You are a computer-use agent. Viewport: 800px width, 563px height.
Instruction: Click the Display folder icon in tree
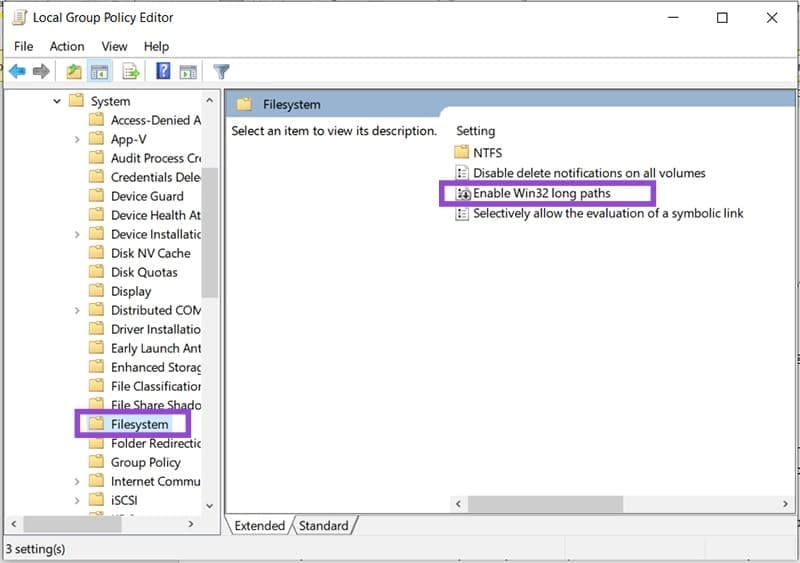[x=96, y=290]
